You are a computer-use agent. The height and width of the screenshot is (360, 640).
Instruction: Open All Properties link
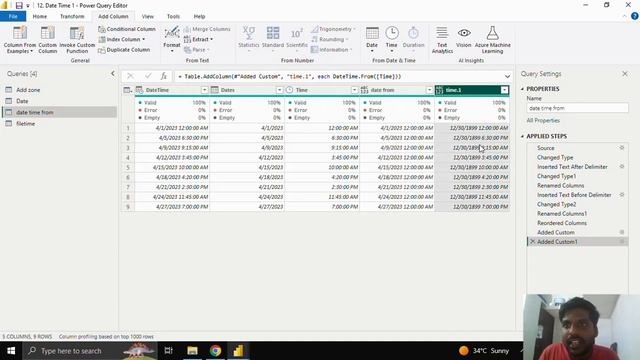(543, 120)
